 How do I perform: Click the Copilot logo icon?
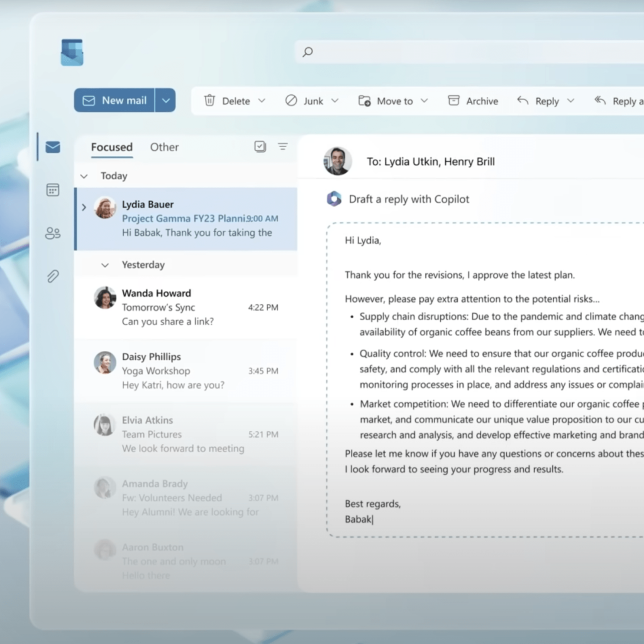point(334,199)
